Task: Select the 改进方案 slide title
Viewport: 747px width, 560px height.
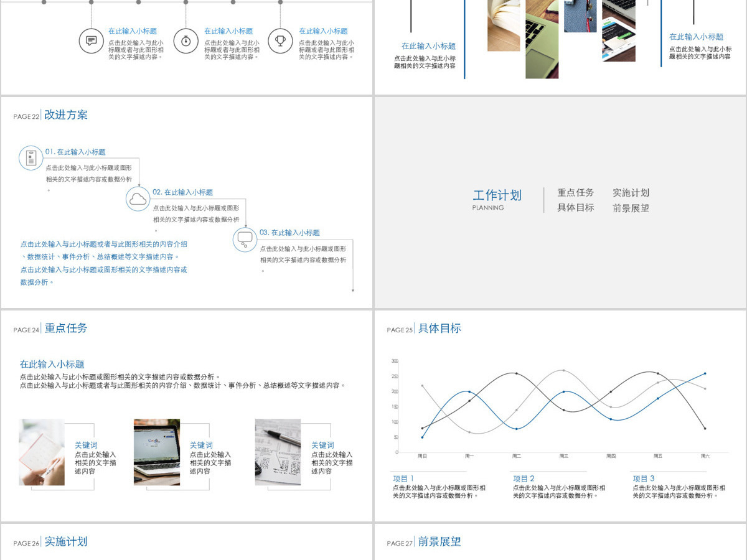Action: coord(66,115)
